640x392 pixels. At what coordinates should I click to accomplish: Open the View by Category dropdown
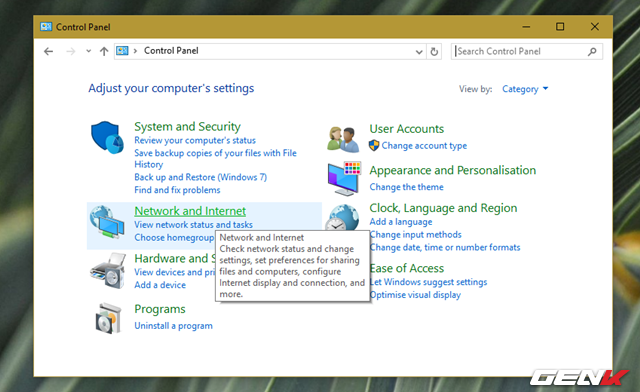(525, 89)
